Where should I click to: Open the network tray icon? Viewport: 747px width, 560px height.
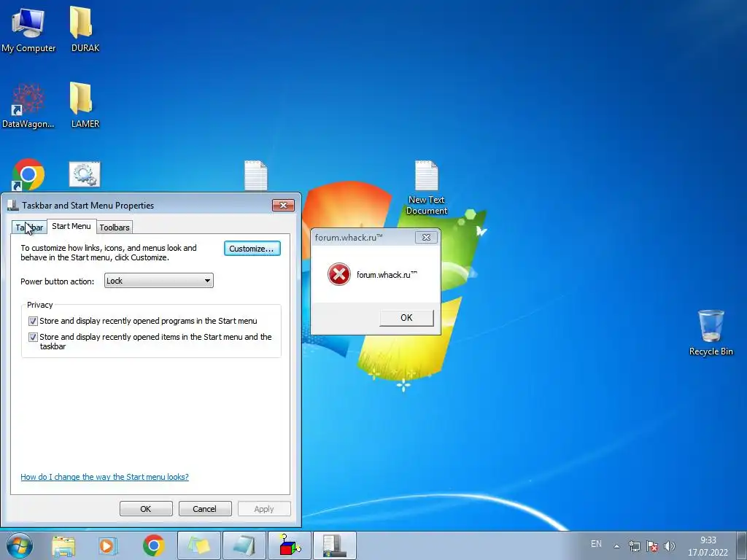(634, 546)
